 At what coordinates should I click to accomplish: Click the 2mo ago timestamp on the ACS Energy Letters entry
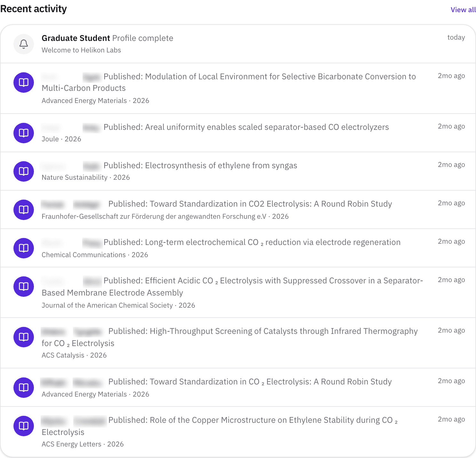(x=451, y=419)
